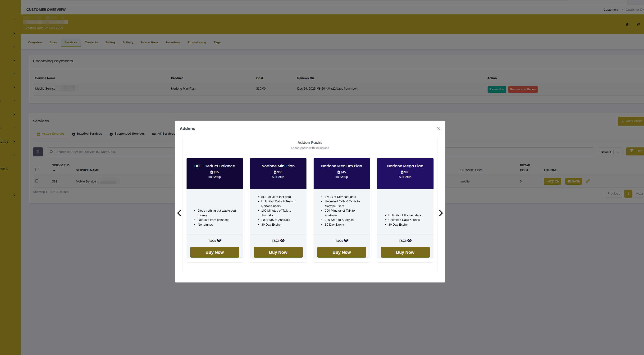Image resolution: width=644 pixels, height=355 pixels.
Task: Click the star icon to favorite this customer
Action: (627, 24)
